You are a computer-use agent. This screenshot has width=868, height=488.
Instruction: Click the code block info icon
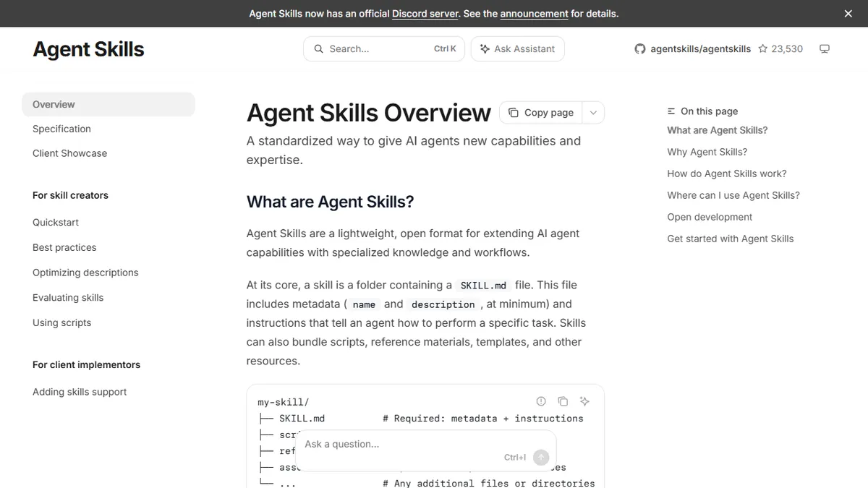pyautogui.click(x=541, y=401)
